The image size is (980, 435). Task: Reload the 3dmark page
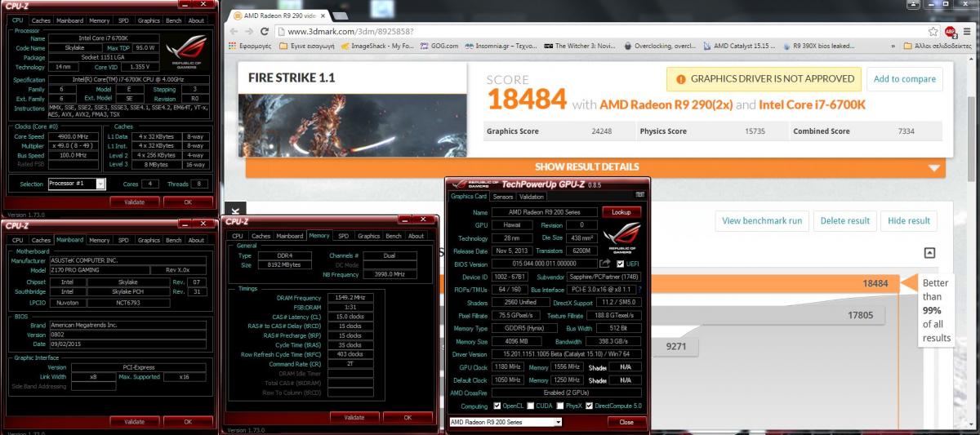click(x=265, y=31)
